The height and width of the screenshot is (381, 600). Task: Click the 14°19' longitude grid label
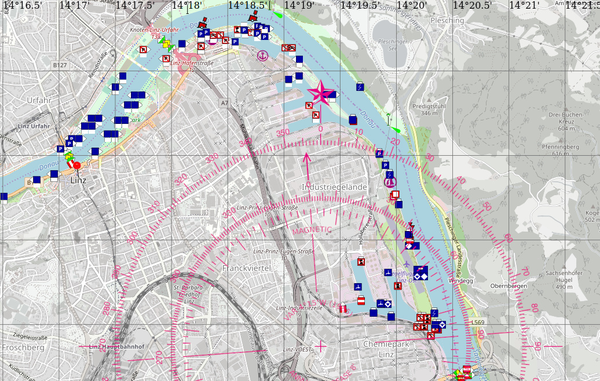(299, 5)
